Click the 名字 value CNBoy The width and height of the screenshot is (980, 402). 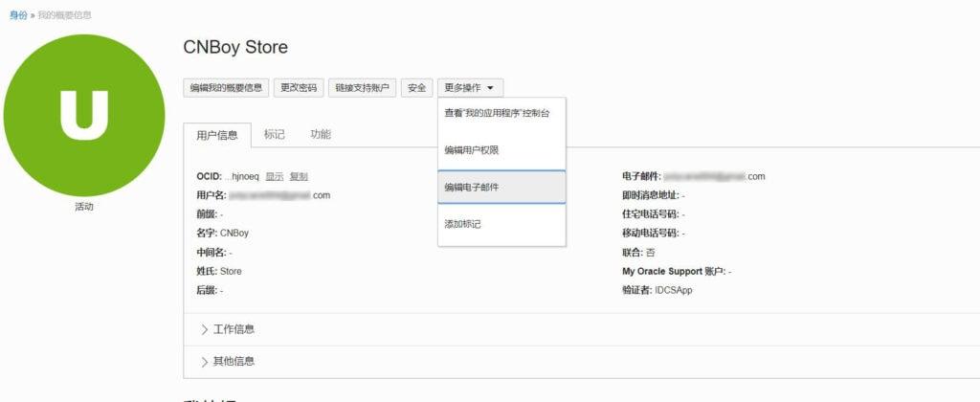click(234, 234)
